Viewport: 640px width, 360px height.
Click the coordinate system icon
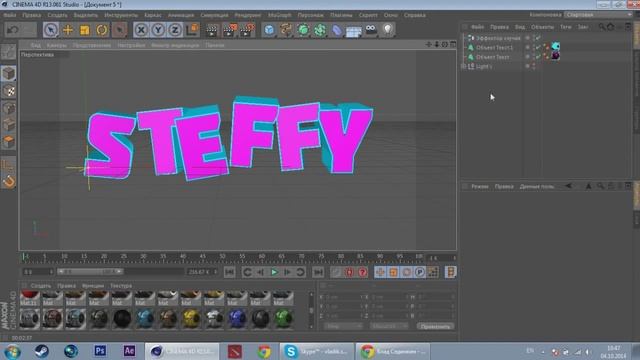192,30
